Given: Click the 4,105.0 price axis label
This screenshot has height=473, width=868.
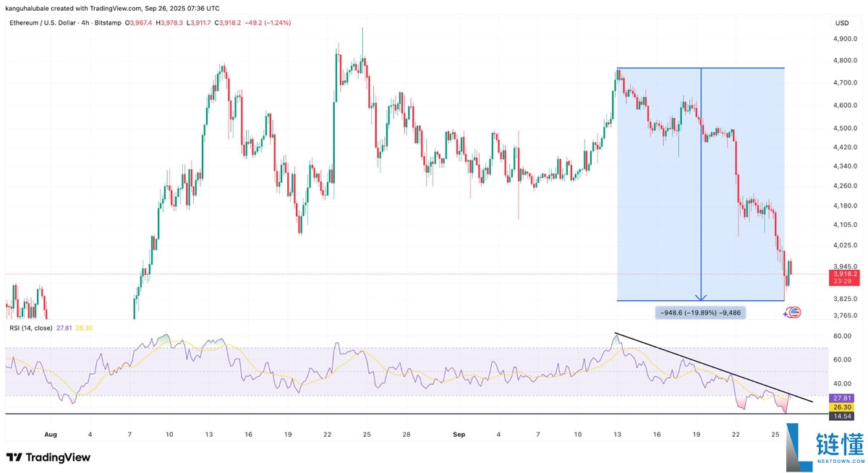Looking at the screenshot, I should pyautogui.click(x=845, y=225).
